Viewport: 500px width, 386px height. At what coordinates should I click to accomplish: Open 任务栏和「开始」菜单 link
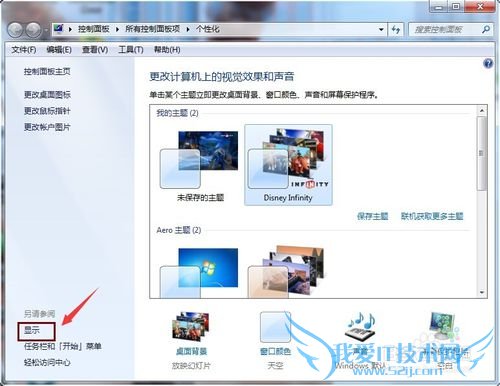pyautogui.click(x=63, y=346)
